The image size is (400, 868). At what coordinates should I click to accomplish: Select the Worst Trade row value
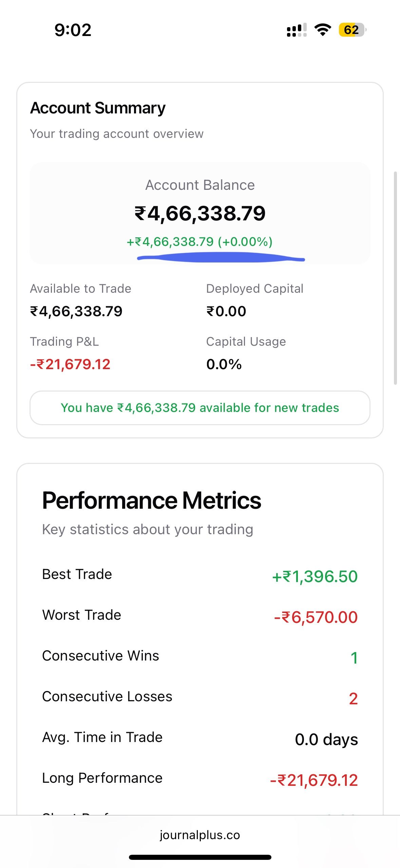click(x=316, y=617)
